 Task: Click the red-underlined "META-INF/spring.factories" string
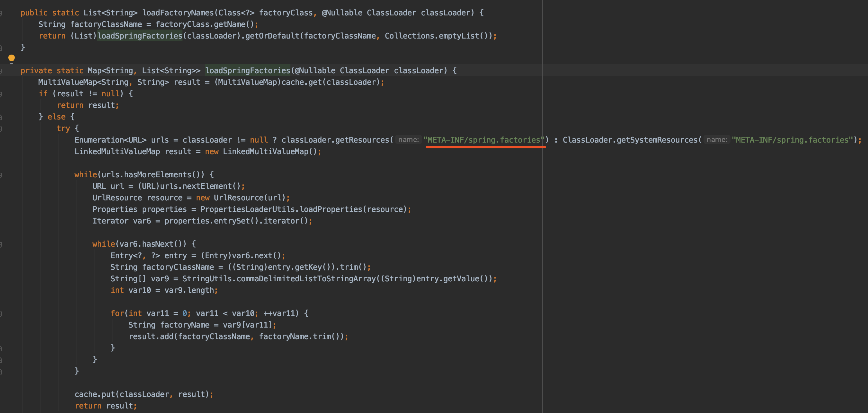(484, 140)
